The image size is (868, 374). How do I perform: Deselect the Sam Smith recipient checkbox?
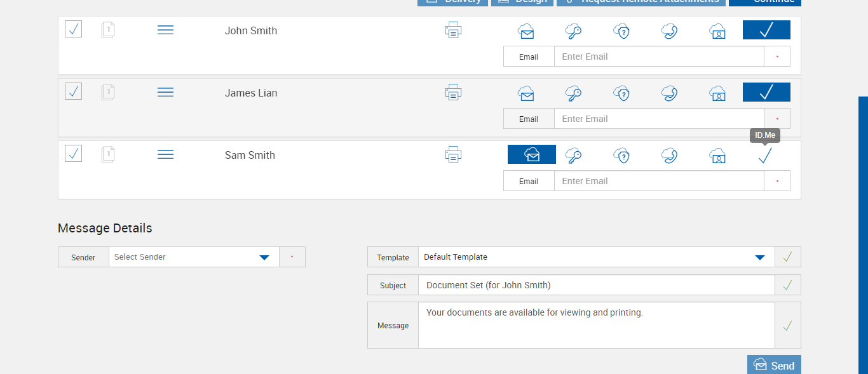[x=74, y=154]
